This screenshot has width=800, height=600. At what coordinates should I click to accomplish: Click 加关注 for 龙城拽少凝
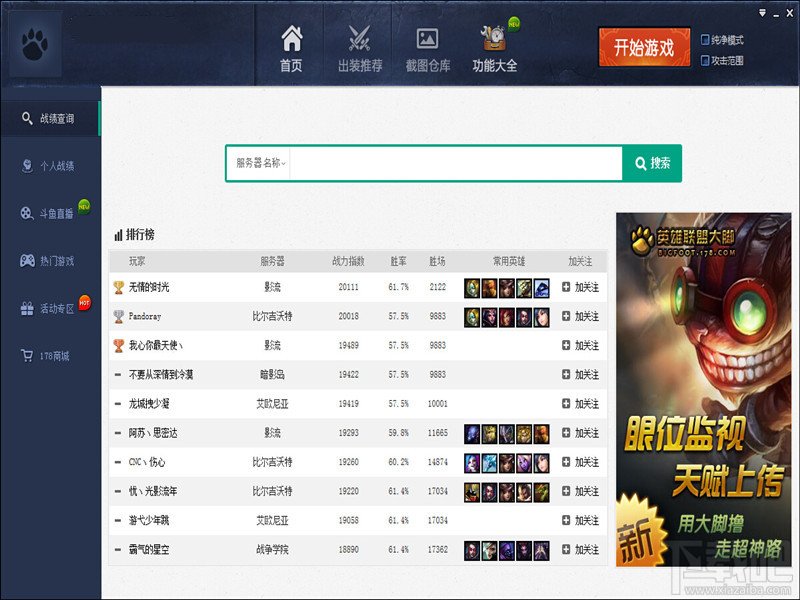pos(580,404)
